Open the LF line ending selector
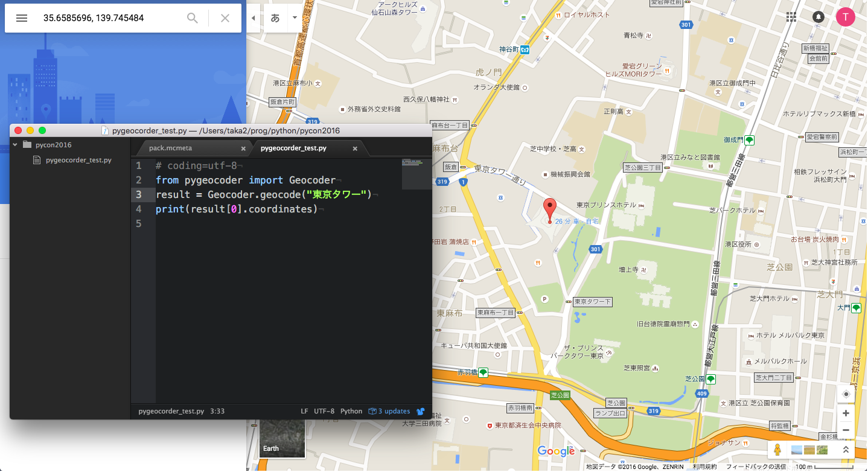This screenshot has height=472, width=868. point(305,411)
